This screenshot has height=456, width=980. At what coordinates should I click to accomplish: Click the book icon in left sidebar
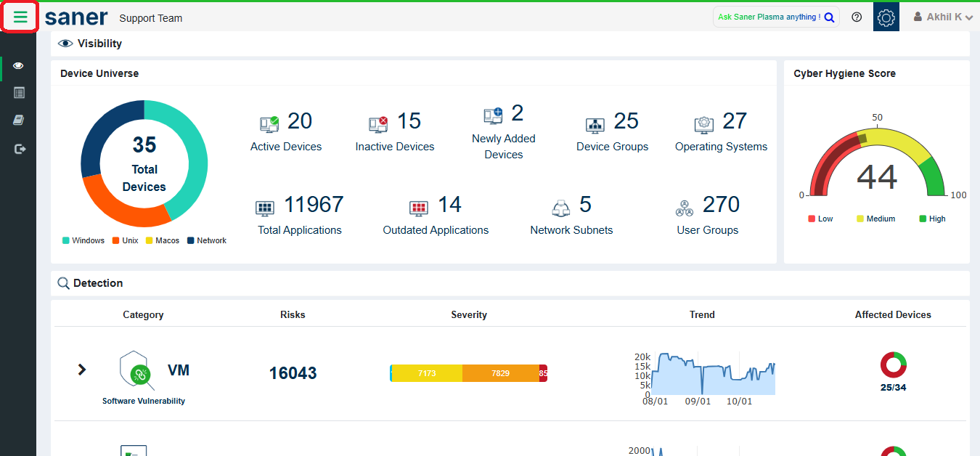(19, 120)
